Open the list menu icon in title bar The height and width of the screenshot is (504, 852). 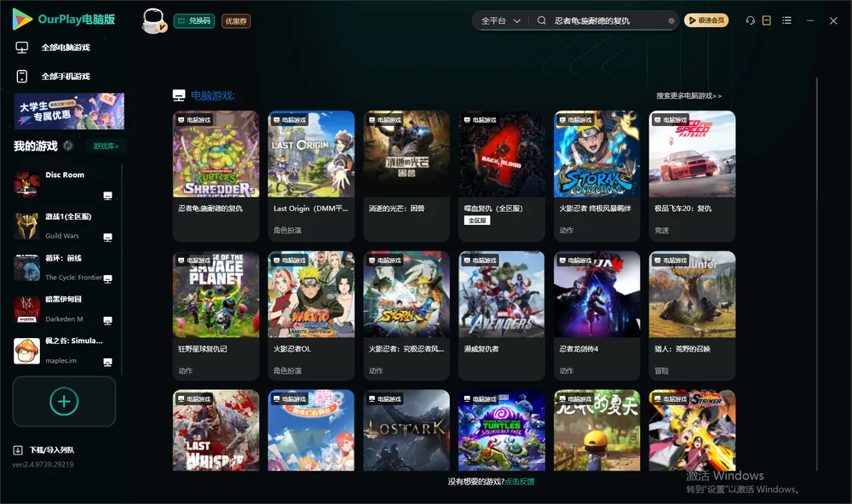[786, 20]
